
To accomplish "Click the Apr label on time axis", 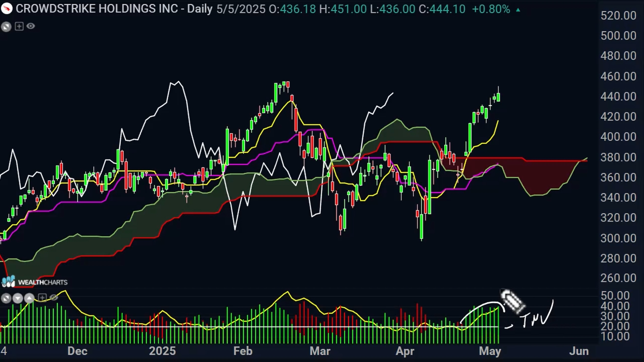I will [405, 351].
